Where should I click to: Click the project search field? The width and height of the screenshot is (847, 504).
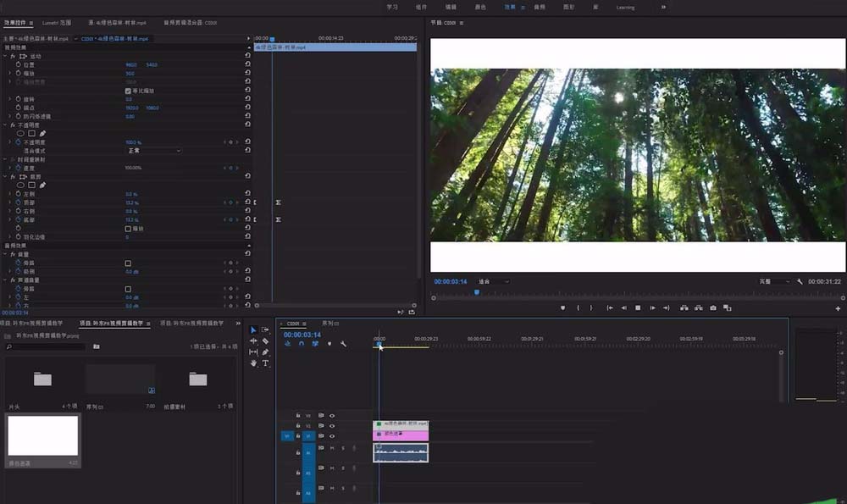point(46,346)
